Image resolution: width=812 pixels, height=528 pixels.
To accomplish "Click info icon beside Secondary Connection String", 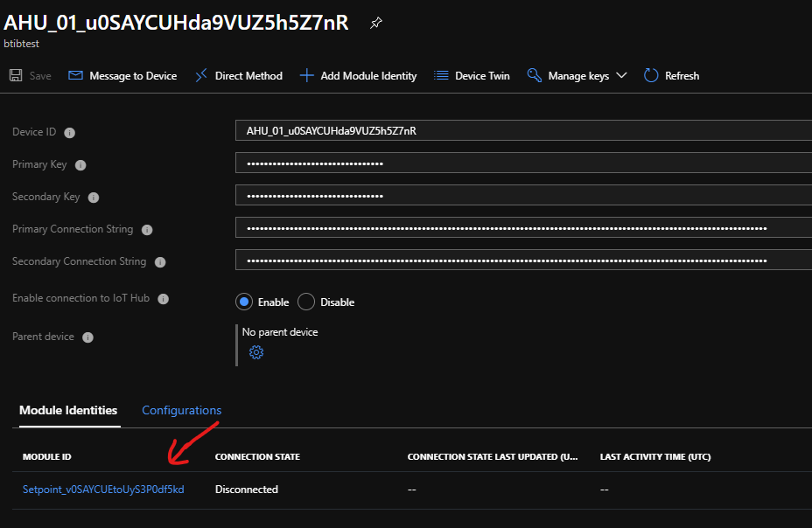I will click(160, 262).
